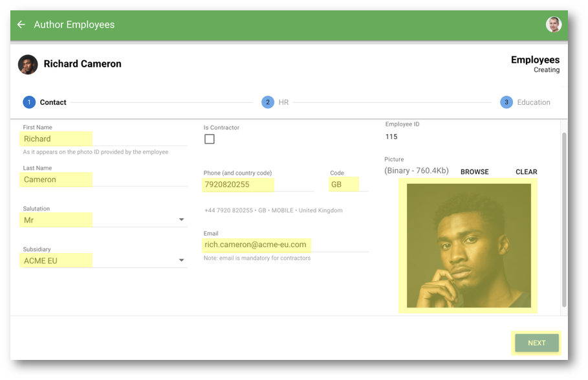Click BROWSE to choose a picture
The width and height of the screenshot is (588, 380).
[x=474, y=172]
